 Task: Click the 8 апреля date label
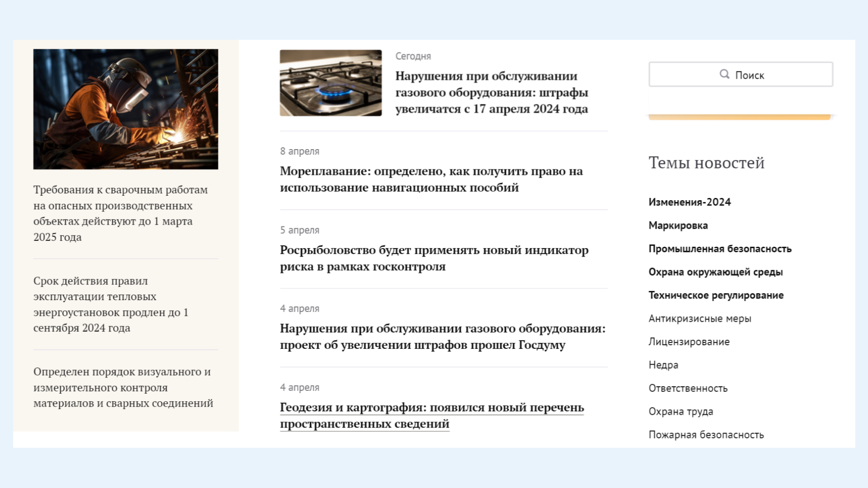pyautogui.click(x=299, y=151)
